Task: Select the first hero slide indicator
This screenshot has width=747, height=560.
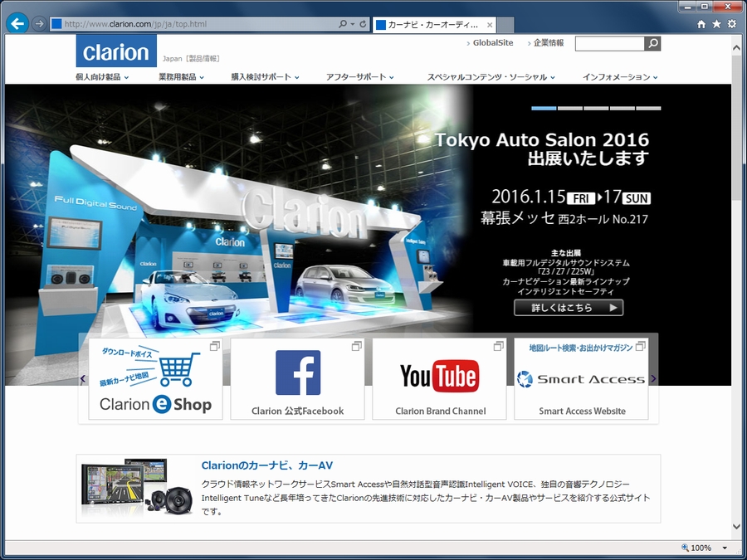Action: pos(544,109)
